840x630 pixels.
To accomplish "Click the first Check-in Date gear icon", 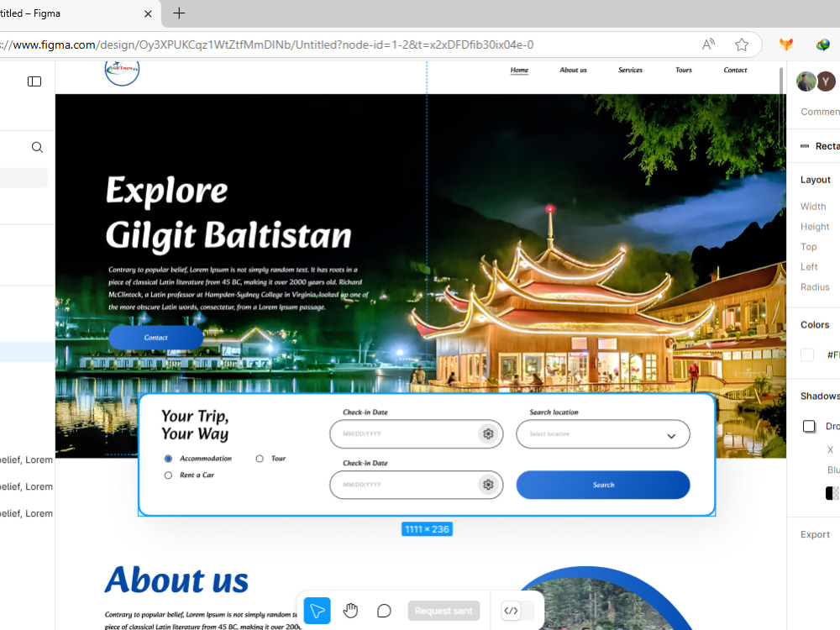I will click(488, 434).
